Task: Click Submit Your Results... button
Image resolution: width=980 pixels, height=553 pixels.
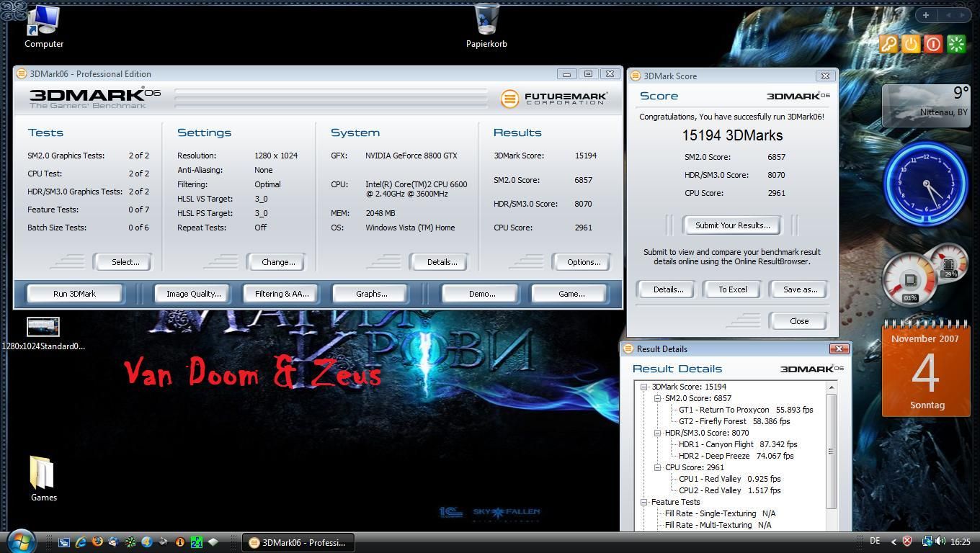Action: 732,225
